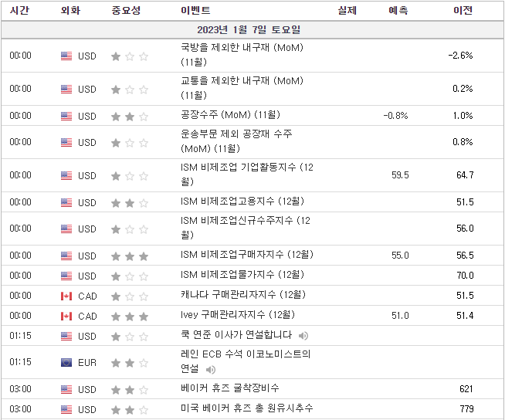Click US flag in 미국 베이커 휴즈 총 원유시추수 row
Image resolution: width=505 pixels, height=420 pixels.
(x=66, y=410)
